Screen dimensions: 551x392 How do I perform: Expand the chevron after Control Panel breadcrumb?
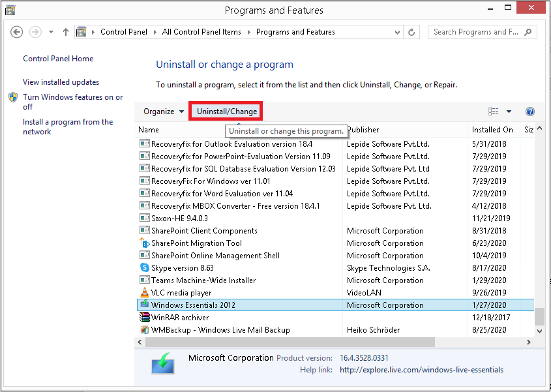pos(155,32)
